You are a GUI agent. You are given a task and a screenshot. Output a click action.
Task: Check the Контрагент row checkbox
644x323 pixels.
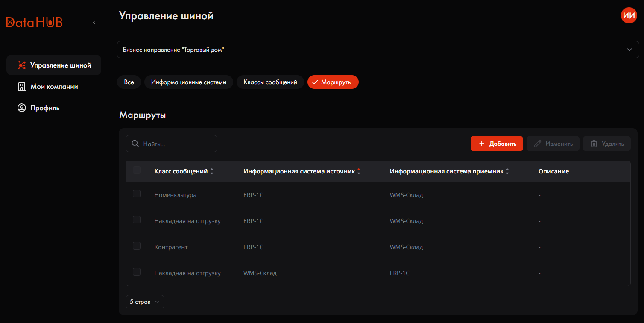coord(137,246)
